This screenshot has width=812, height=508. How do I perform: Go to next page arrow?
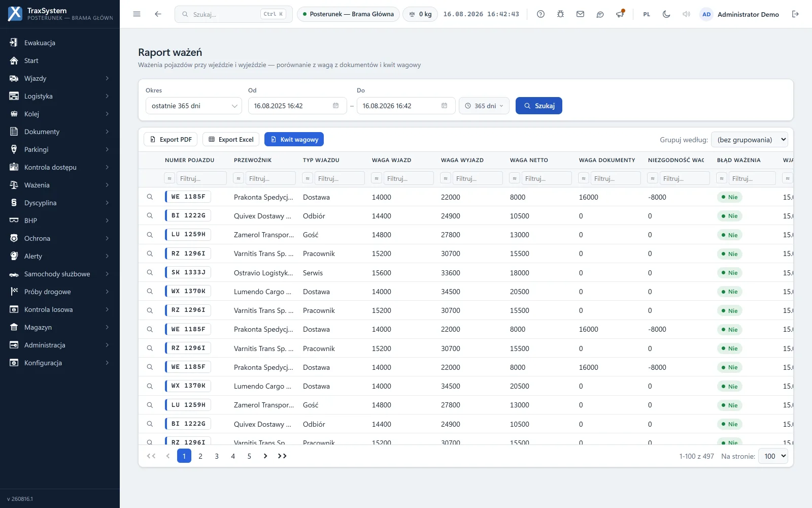tap(265, 456)
